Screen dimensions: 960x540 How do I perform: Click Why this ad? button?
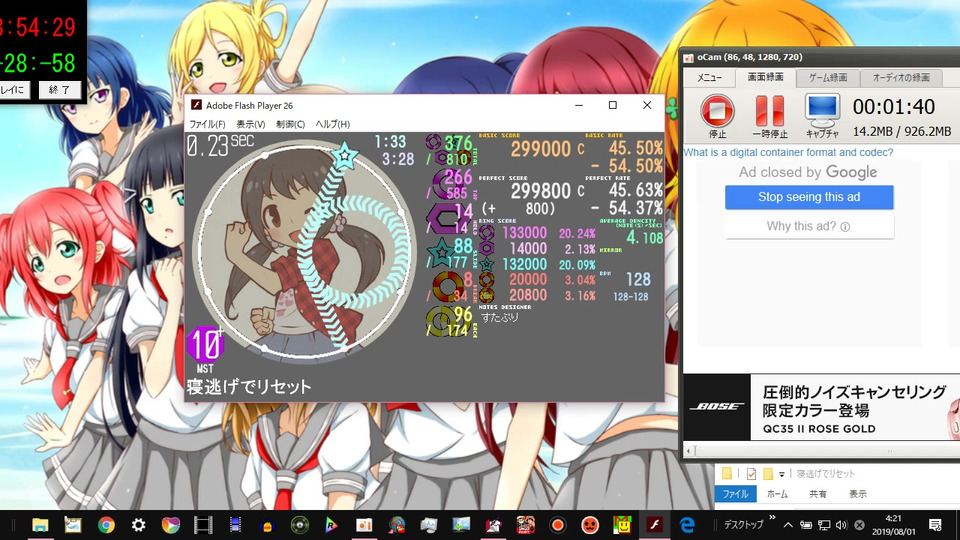(809, 227)
